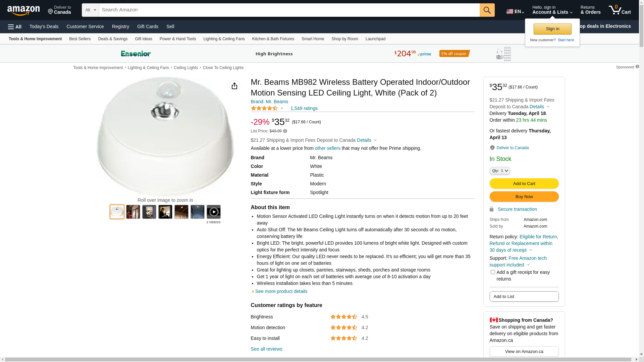Image resolution: width=644 pixels, height=362 pixels.
Task: Click the search magnifier button
Action: [x=487, y=10]
